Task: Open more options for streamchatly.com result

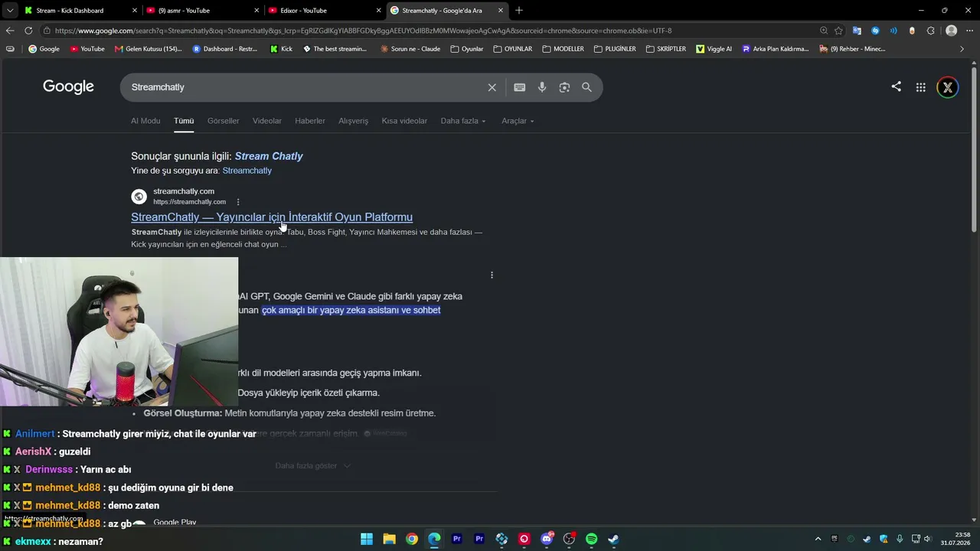Action: tap(238, 202)
